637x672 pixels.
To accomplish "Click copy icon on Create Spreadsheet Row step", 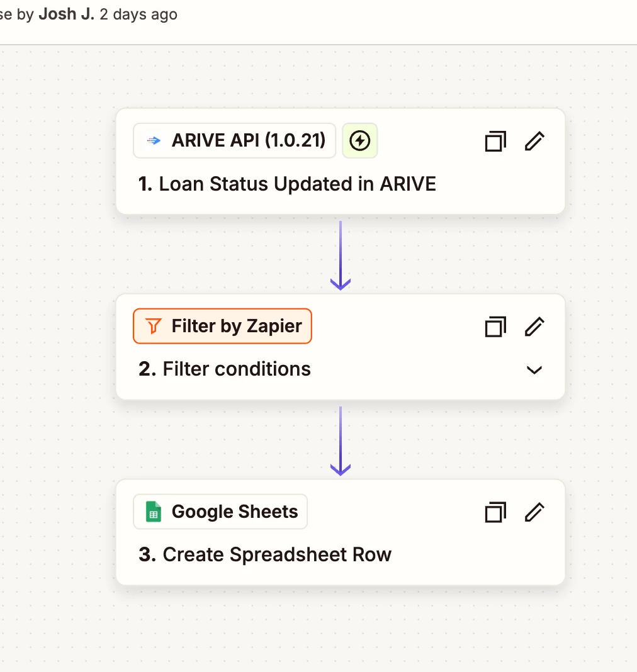I will [495, 512].
